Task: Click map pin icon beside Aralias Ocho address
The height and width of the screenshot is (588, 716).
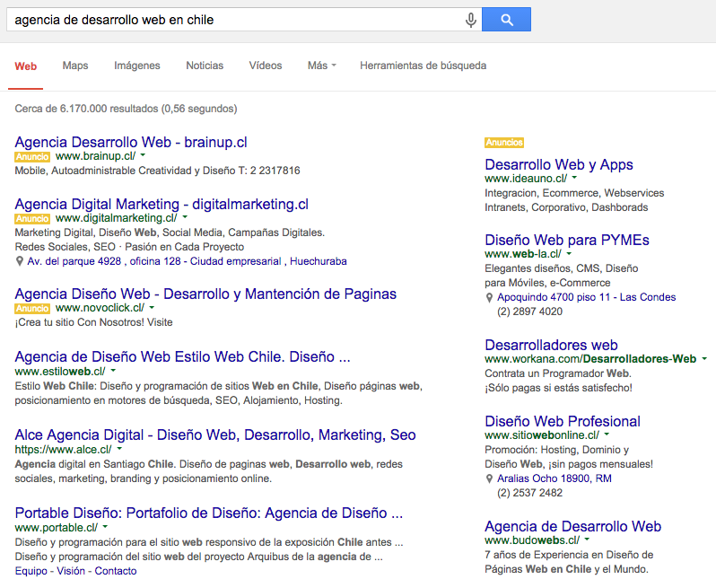Action: [489, 478]
